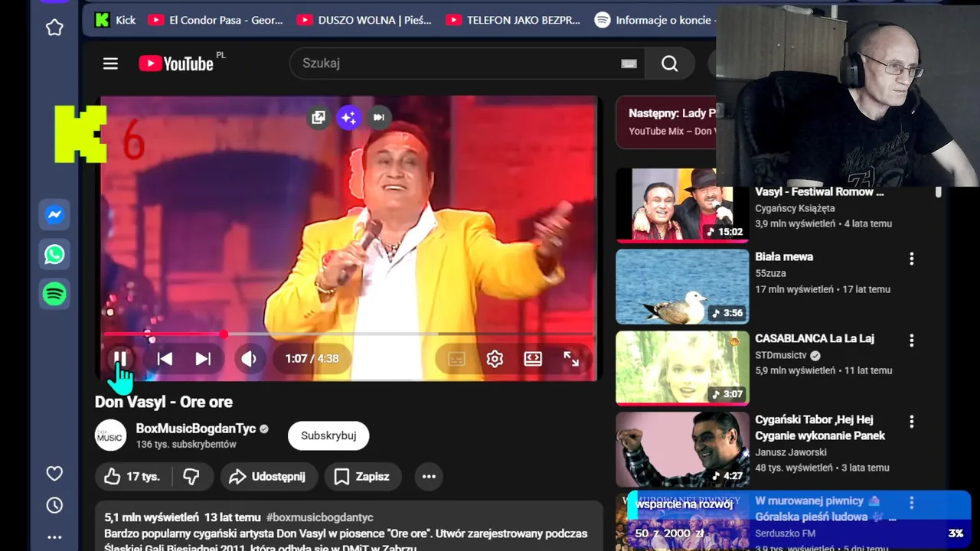This screenshot has height=551, width=980.
Task: Click the skip-forward overlay icon on the video
Action: pyautogui.click(x=378, y=117)
